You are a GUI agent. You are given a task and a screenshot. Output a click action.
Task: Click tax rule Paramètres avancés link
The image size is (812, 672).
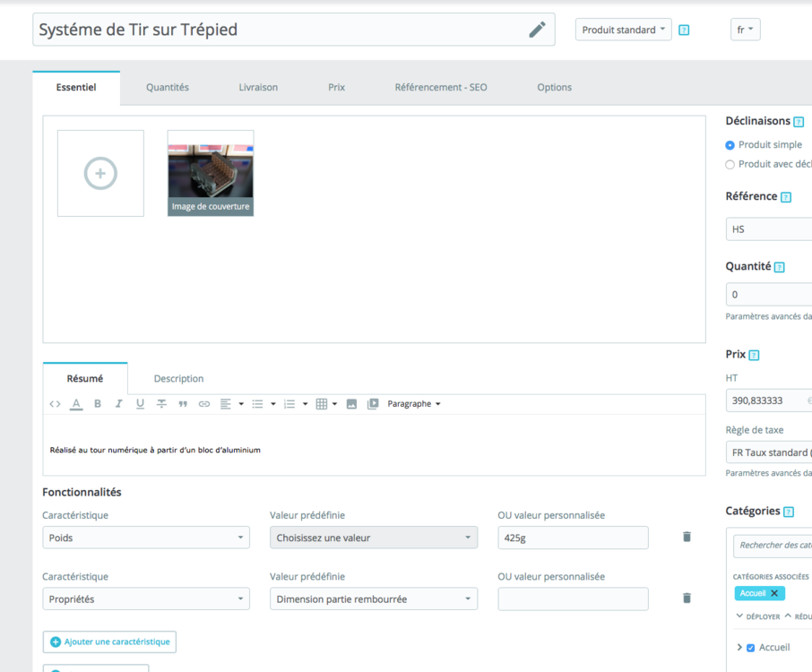pyautogui.click(x=768, y=473)
